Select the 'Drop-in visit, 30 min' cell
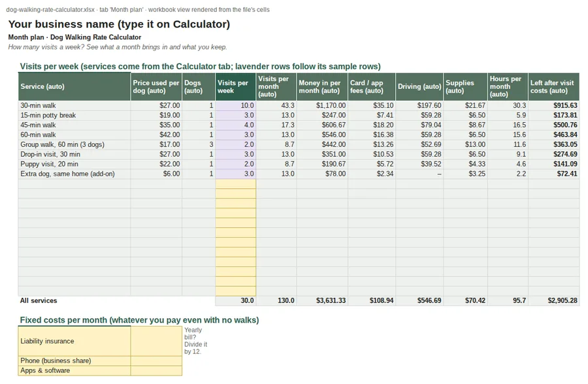 (74, 155)
